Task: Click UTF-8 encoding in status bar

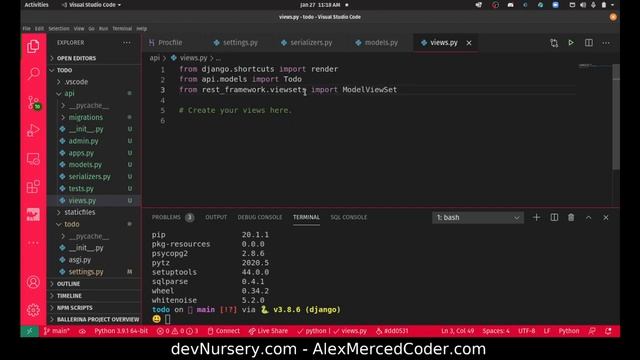Action: 527,331
